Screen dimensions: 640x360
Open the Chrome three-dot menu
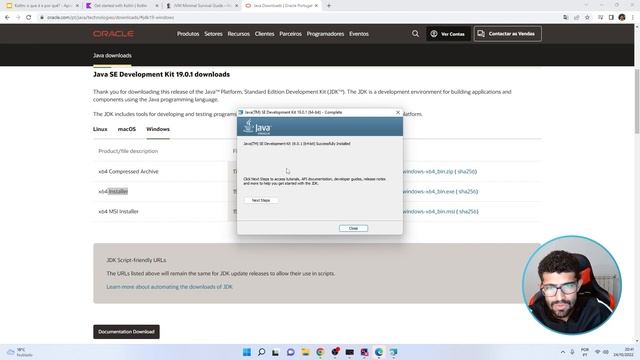[x=633, y=18]
